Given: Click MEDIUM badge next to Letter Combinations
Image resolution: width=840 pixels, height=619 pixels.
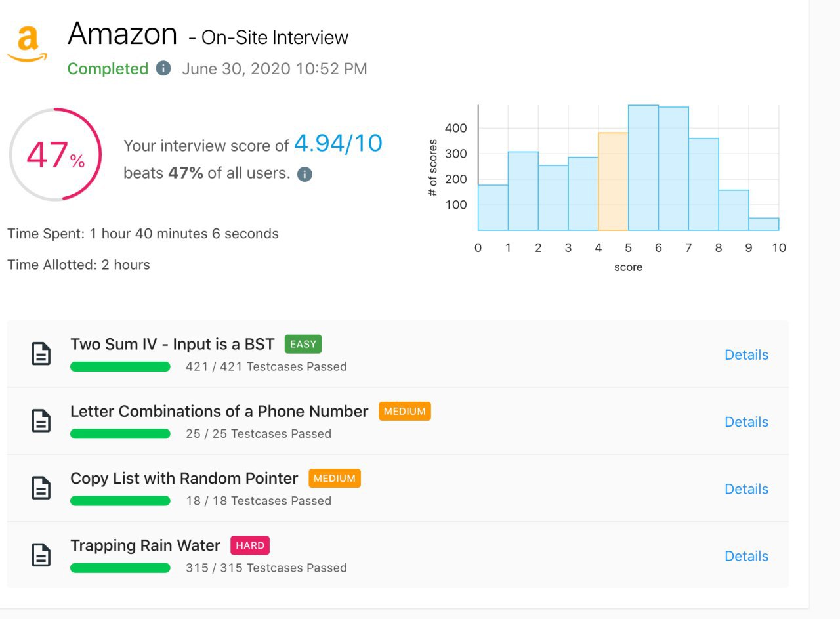Looking at the screenshot, I should (405, 412).
